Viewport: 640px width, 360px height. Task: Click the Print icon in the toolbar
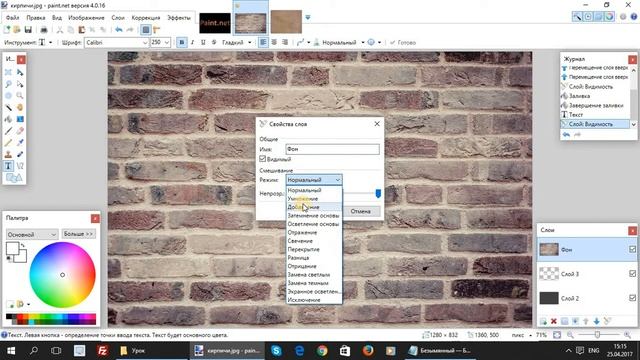click(x=44, y=30)
